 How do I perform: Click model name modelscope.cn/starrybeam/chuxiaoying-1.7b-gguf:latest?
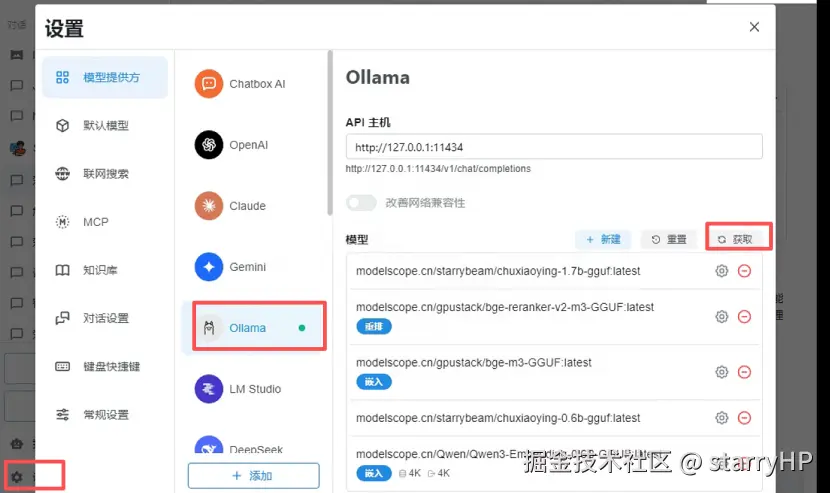498,271
